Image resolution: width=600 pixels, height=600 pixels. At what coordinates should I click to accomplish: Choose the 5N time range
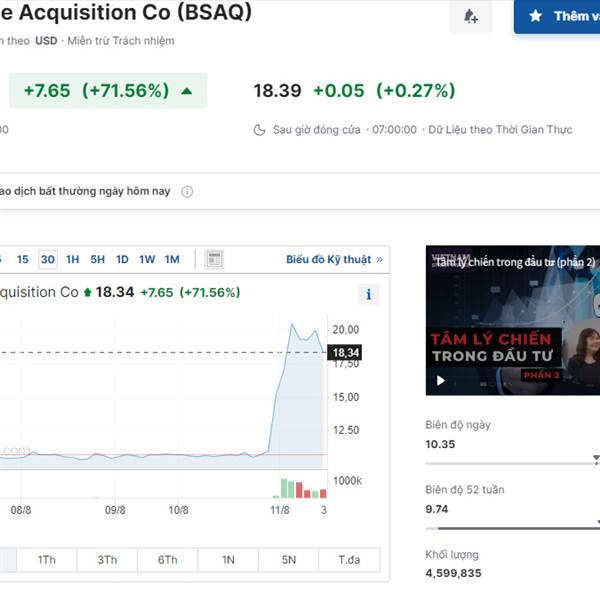coord(289,560)
